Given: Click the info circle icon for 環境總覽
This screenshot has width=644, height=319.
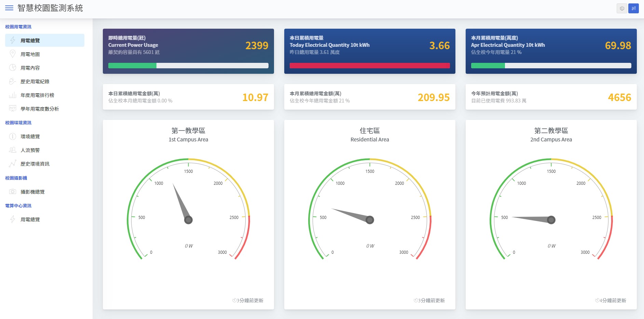Looking at the screenshot, I should [13, 136].
